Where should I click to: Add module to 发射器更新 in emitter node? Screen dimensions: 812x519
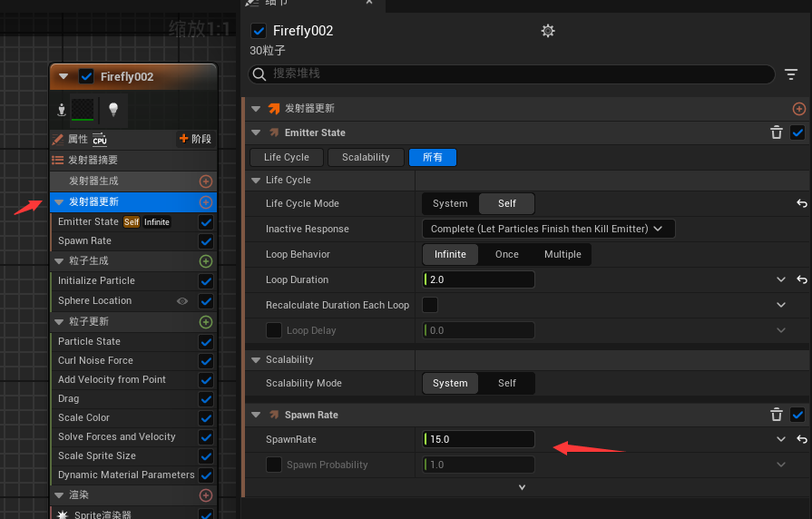click(206, 202)
